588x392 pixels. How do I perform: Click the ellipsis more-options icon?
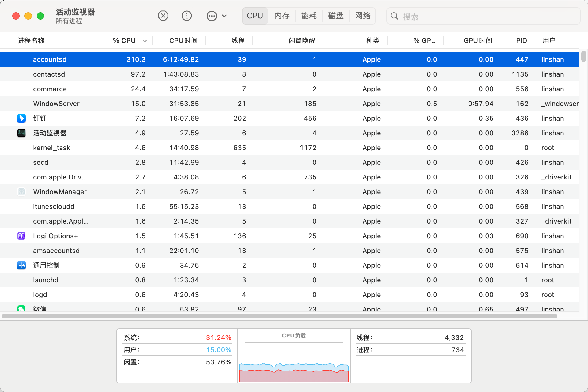(212, 16)
